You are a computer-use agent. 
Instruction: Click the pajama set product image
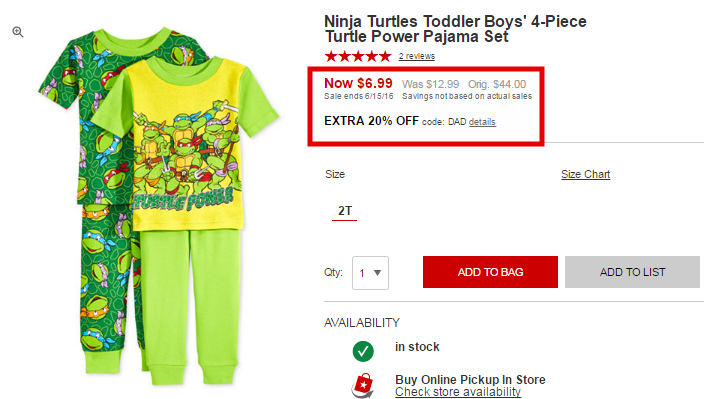tap(157, 205)
